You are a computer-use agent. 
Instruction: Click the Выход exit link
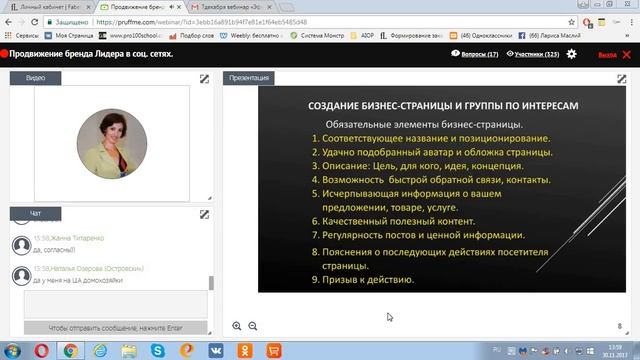click(x=607, y=55)
